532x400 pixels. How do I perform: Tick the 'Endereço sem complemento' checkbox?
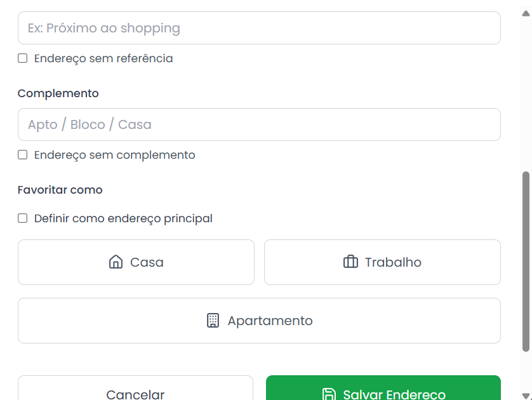click(23, 155)
